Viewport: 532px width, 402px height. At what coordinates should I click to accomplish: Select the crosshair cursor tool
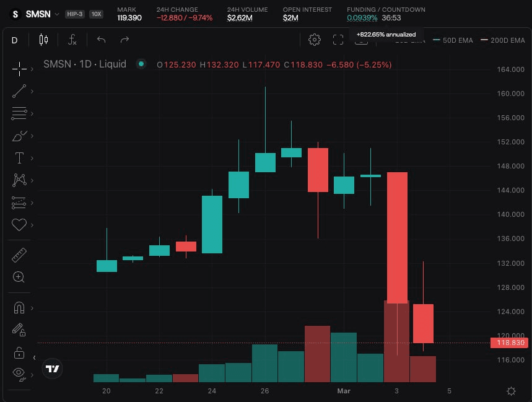(19, 69)
